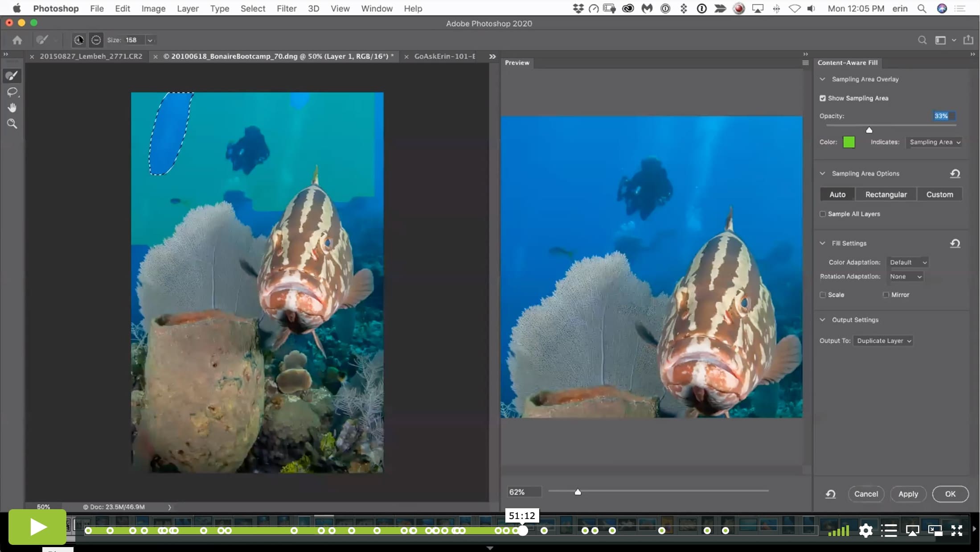
Task: Select the Lasso tool
Action: tap(12, 92)
